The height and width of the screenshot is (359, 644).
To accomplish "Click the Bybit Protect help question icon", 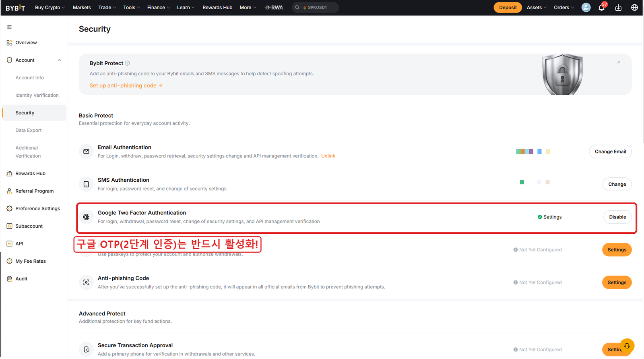I will [128, 63].
